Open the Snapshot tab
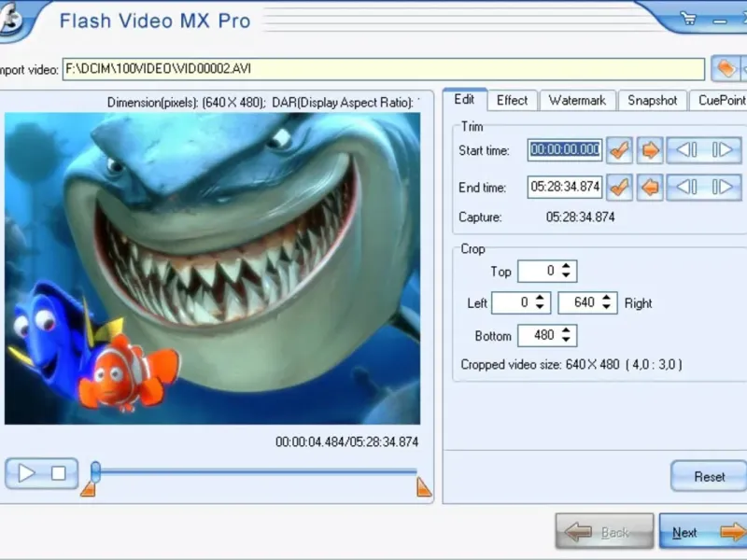 (x=652, y=101)
